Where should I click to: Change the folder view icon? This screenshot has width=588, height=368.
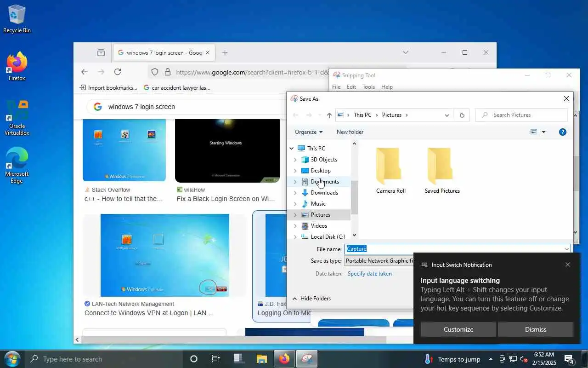pos(534,132)
